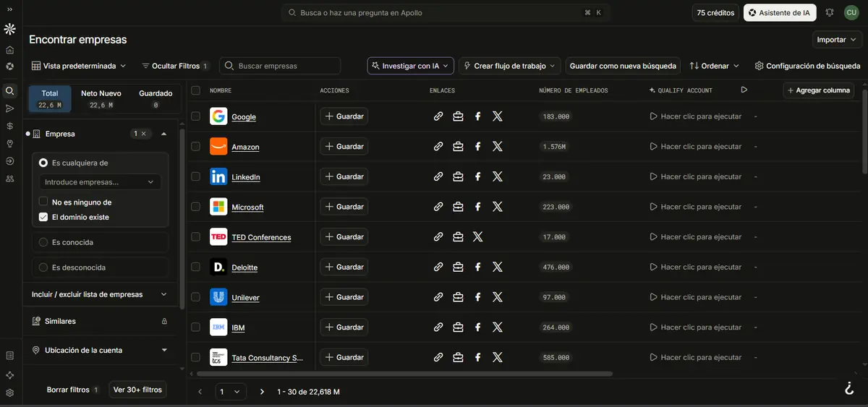Select the Deloitte row checkbox
This screenshot has height=407, width=868.
coord(195,267)
